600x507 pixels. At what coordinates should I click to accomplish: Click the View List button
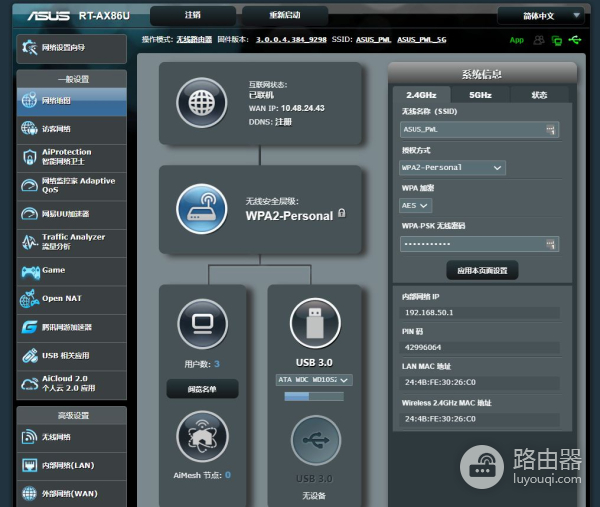tap(202, 389)
